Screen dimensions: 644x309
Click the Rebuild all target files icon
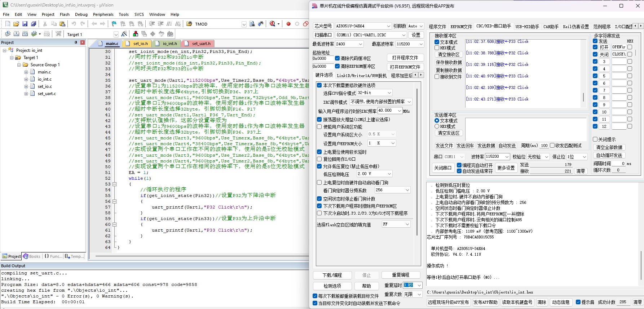click(25, 34)
